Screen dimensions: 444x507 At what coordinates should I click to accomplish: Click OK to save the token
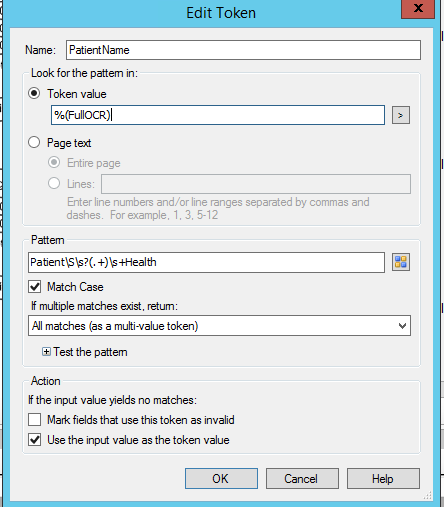coord(221,479)
